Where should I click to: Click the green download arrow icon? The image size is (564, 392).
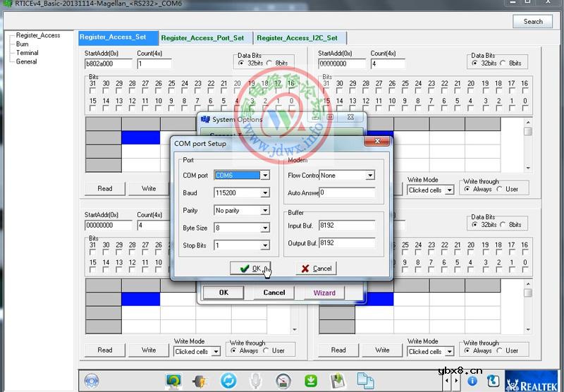(x=311, y=381)
